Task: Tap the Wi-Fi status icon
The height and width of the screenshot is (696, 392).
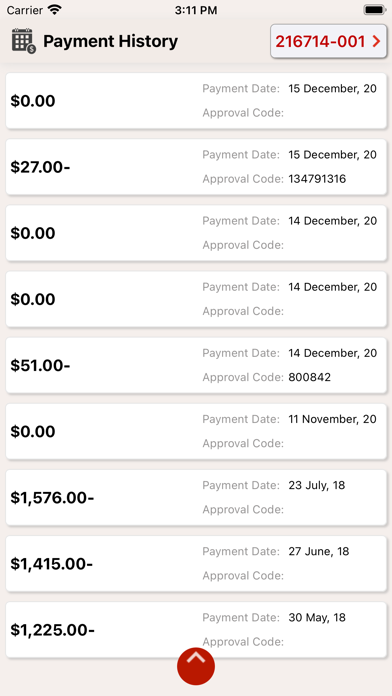Action: point(55,10)
